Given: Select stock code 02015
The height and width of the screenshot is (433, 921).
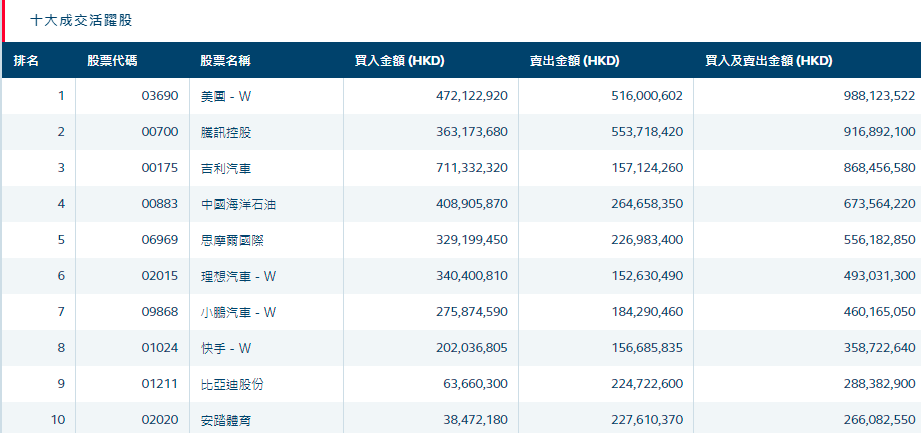Looking at the screenshot, I should 160,276.
